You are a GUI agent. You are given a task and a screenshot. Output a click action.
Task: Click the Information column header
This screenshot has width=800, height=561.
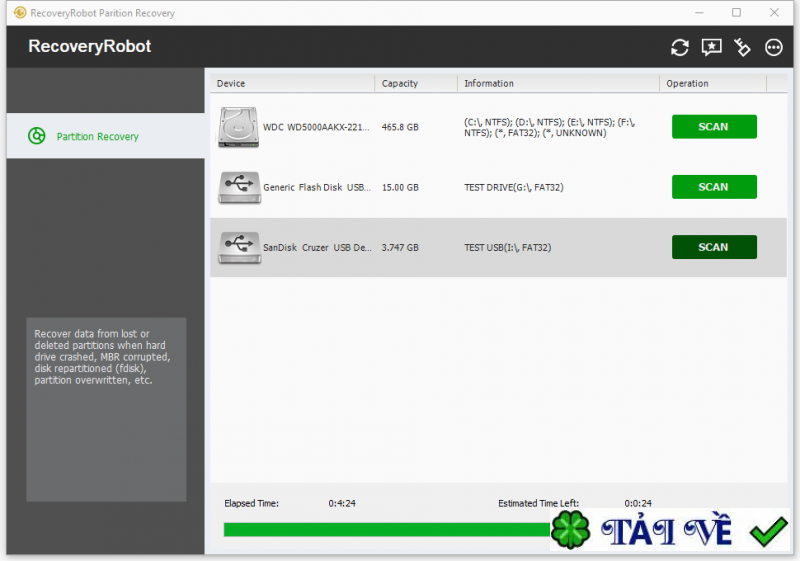tap(558, 83)
